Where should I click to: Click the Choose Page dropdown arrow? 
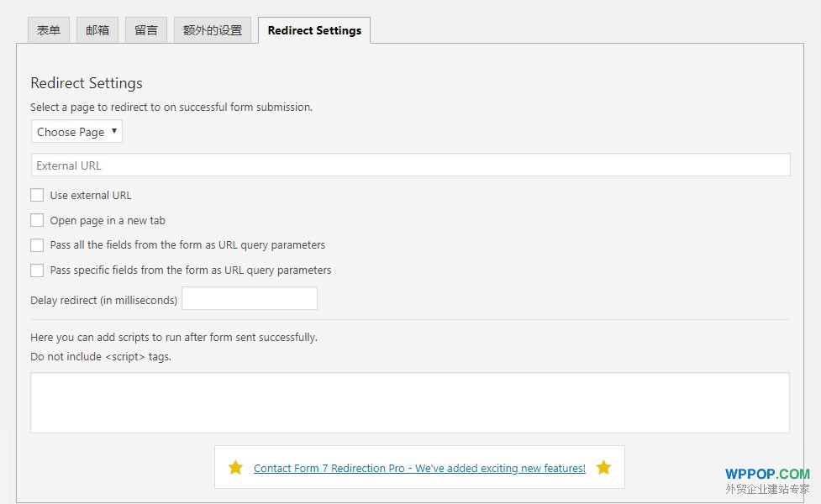click(113, 131)
